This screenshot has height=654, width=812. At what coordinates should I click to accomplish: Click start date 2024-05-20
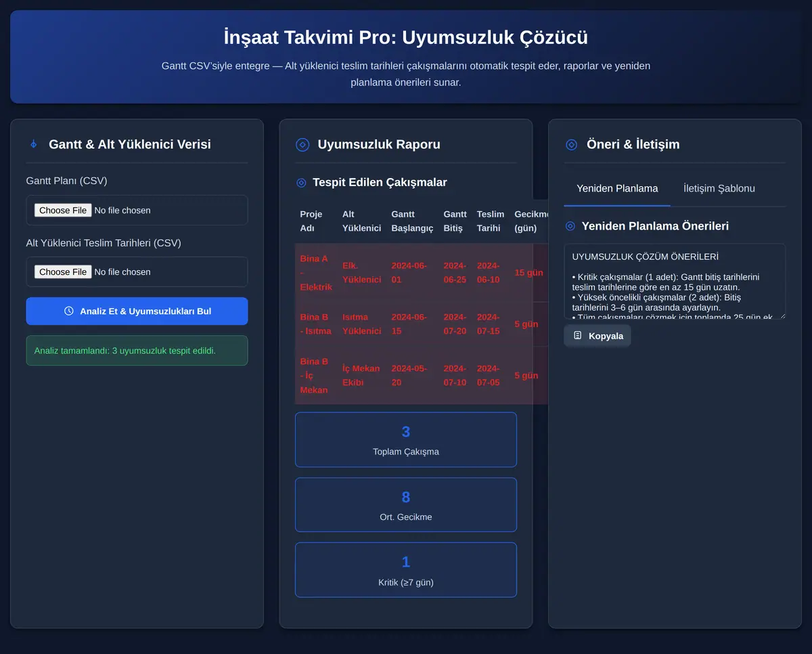click(412, 376)
